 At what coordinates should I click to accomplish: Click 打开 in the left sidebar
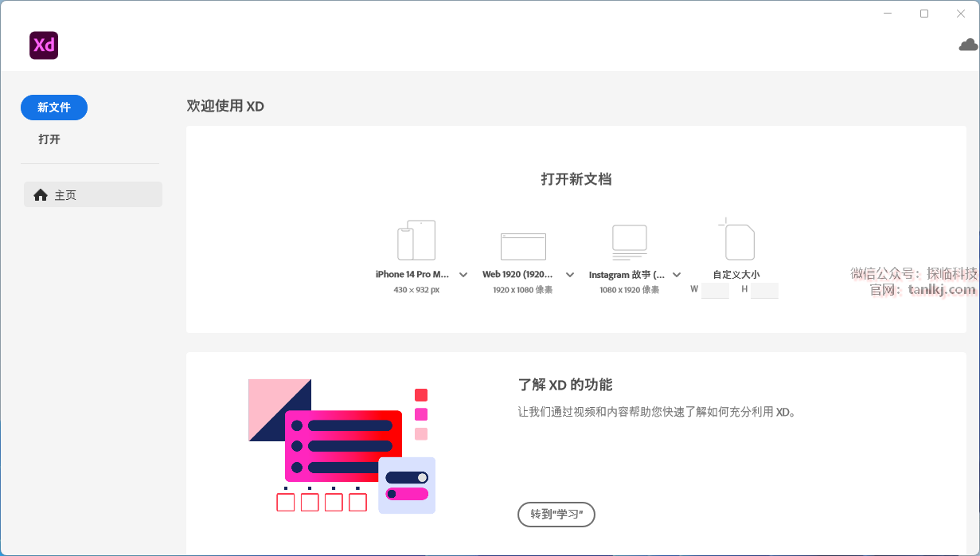pos(49,139)
